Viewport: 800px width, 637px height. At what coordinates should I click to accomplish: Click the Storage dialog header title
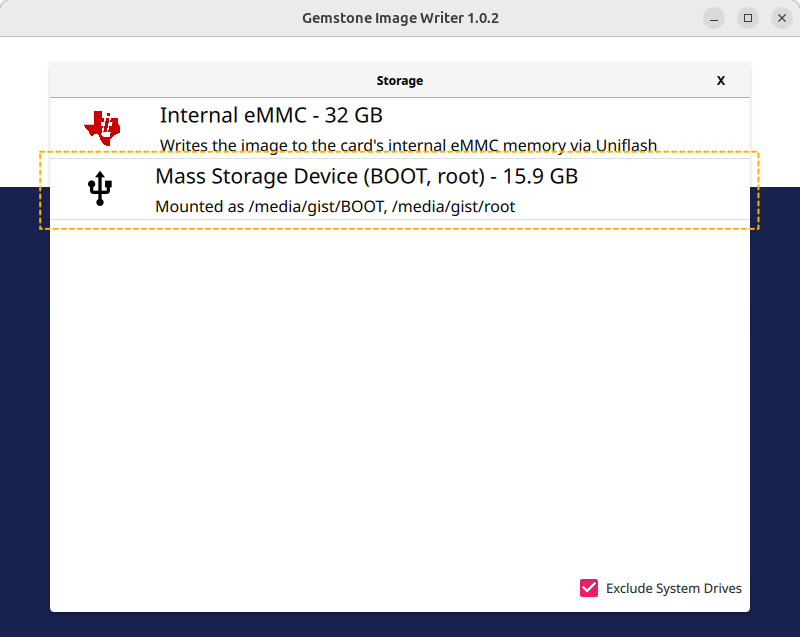399,81
